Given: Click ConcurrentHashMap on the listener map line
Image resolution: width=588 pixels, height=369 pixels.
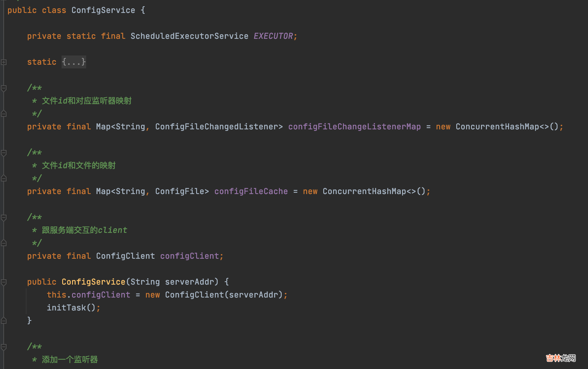Looking at the screenshot, I should pyautogui.click(x=497, y=127).
